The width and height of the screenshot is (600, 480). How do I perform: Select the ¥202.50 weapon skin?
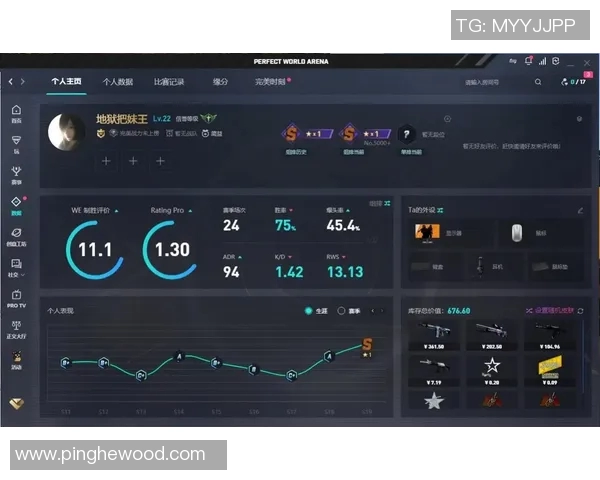click(x=492, y=335)
